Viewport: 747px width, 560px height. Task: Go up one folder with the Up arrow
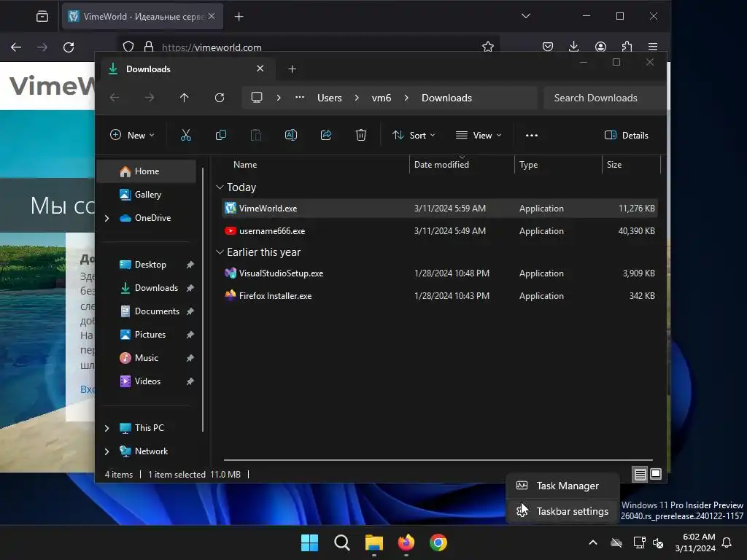pos(185,98)
